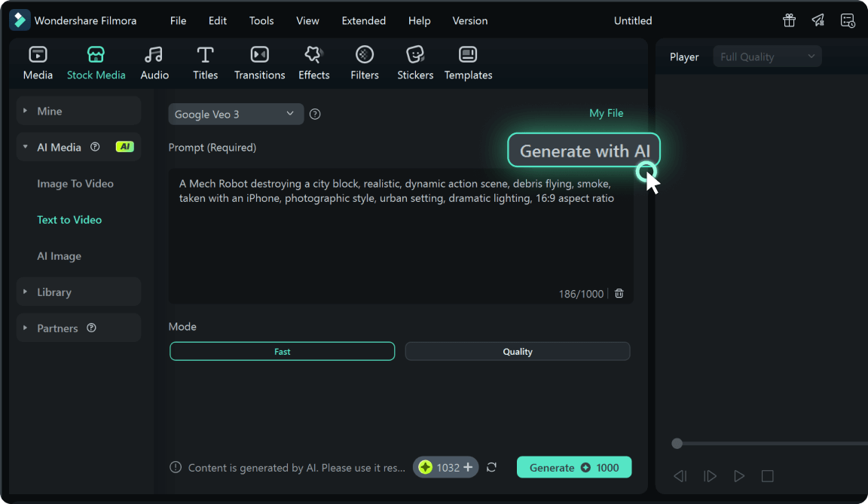Click the Wondershare Filmora logo icon

coord(20,20)
